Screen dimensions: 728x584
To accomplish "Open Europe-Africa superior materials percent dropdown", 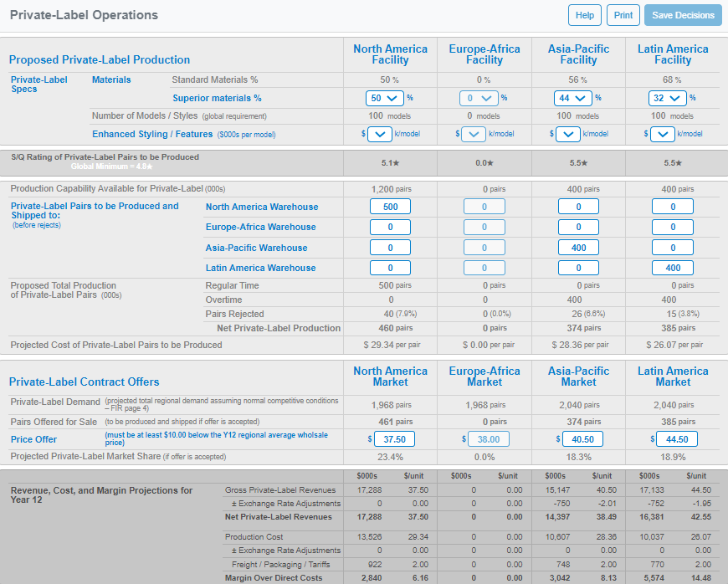I will pyautogui.click(x=479, y=98).
